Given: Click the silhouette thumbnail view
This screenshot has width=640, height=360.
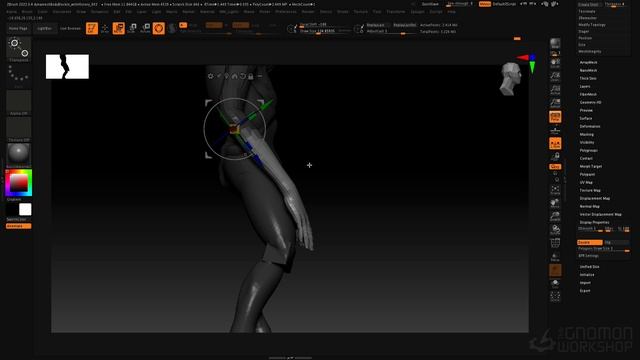Looking at the screenshot, I should tap(67, 67).
